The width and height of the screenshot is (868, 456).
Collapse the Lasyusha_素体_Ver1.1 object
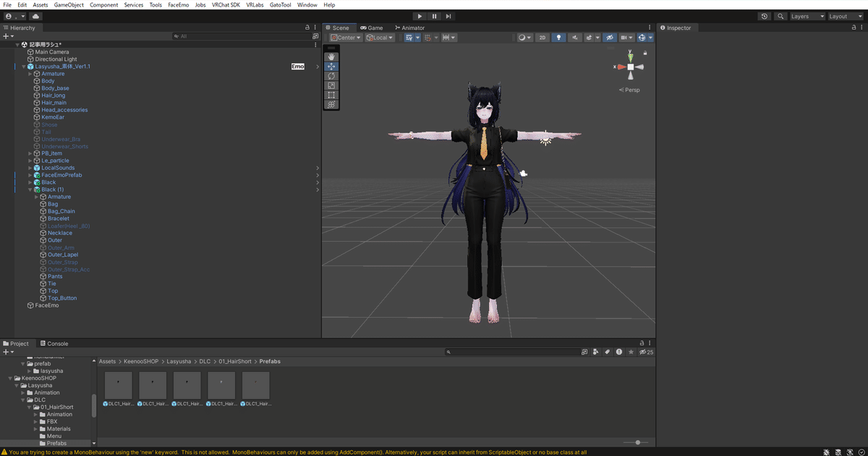coord(23,67)
